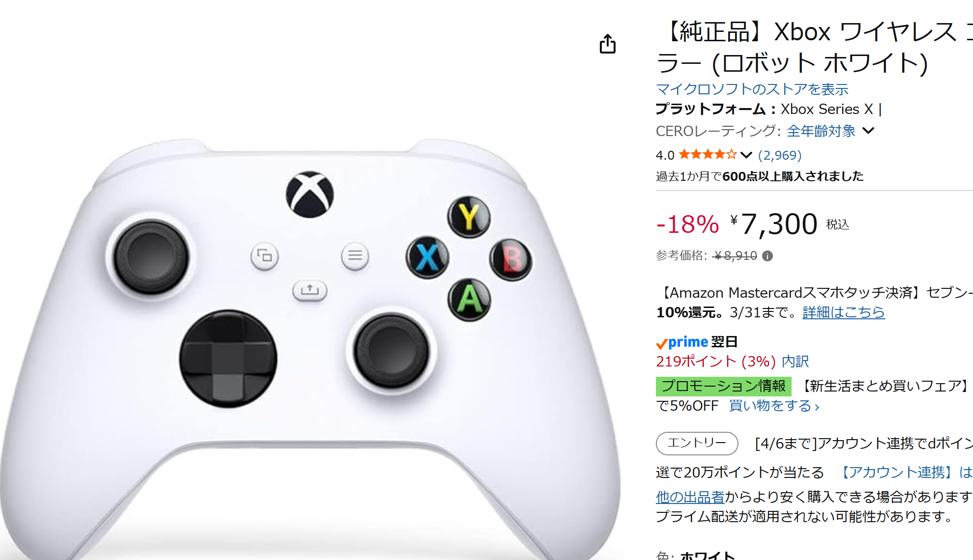Screen dimensions: 973x560
Task: Click the 219ポイント points text
Action: click(716, 362)
